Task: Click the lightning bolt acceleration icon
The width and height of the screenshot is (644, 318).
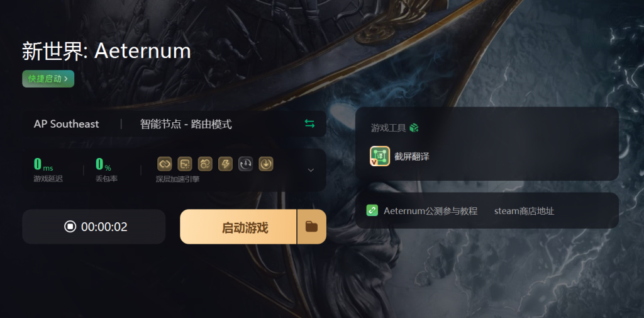Action: point(226,164)
